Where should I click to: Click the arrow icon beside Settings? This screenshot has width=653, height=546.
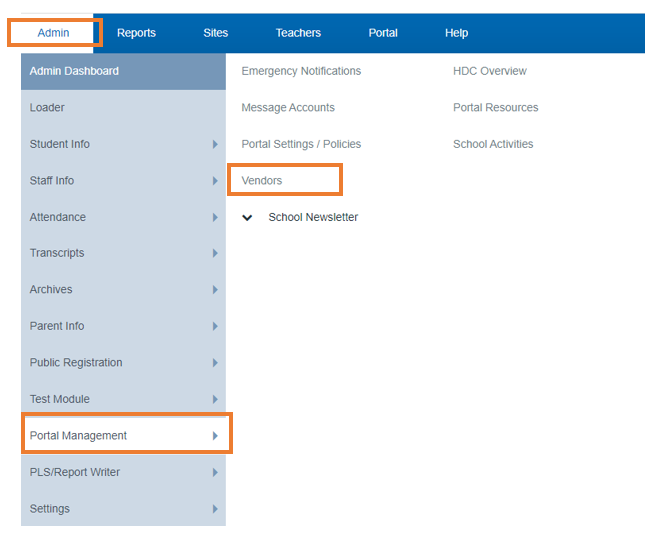[215, 509]
